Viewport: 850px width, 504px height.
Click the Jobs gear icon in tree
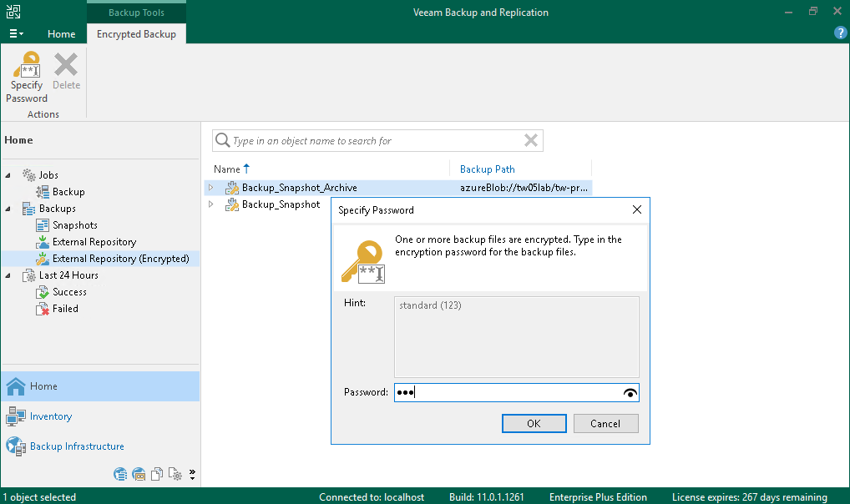pyautogui.click(x=28, y=175)
